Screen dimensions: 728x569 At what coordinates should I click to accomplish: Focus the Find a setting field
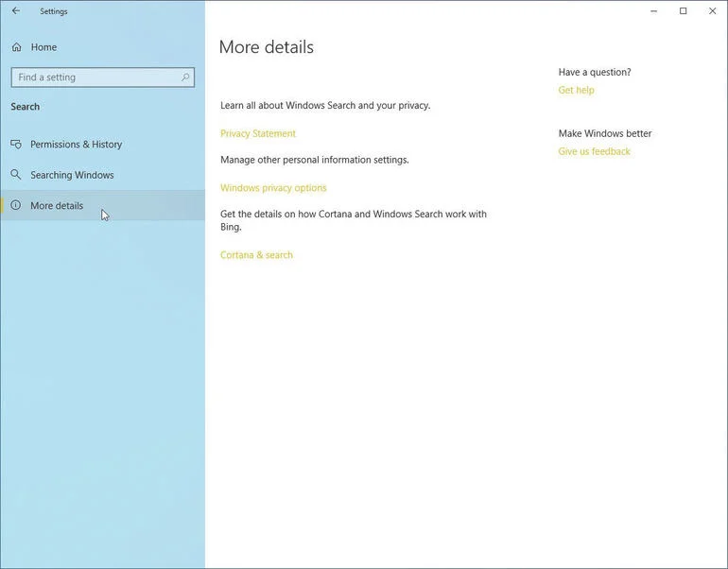click(x=103, y=78)
